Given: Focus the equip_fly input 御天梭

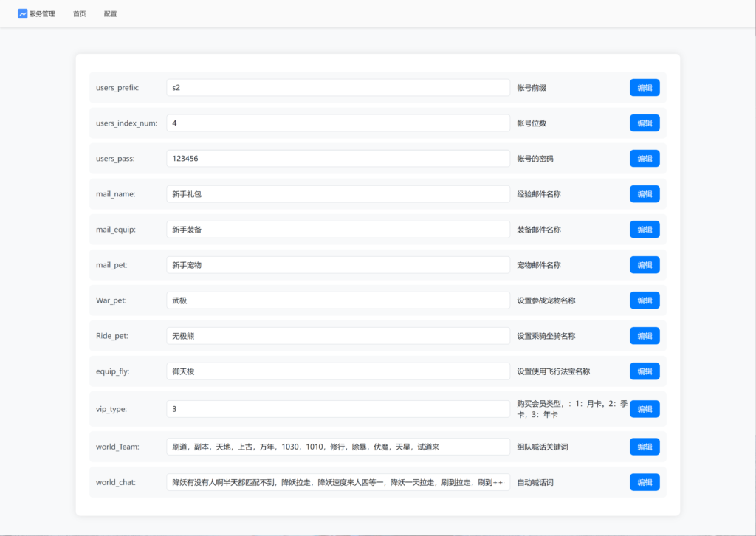Looking at the screenshot, I should [337, 371].
